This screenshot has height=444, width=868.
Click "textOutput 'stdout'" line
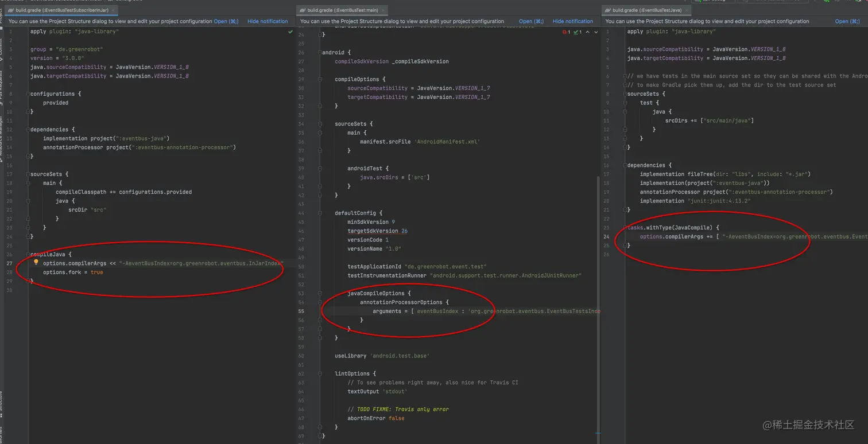click(377, 391)
